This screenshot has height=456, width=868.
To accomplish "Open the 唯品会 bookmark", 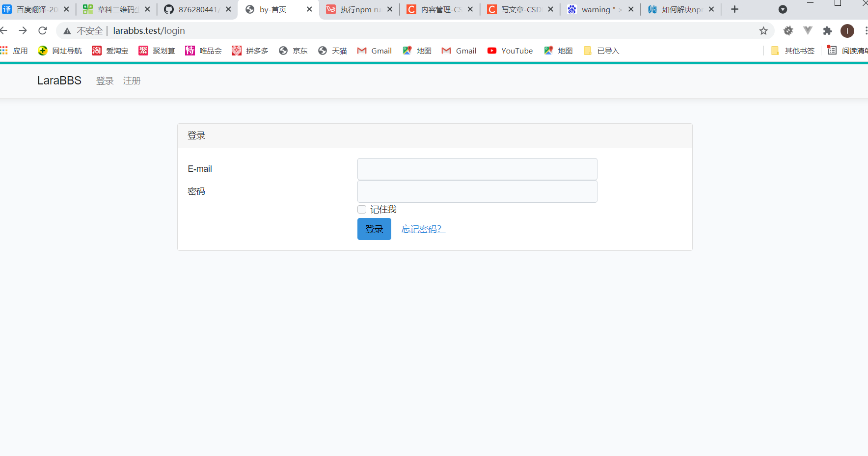I will pos(203,51).
